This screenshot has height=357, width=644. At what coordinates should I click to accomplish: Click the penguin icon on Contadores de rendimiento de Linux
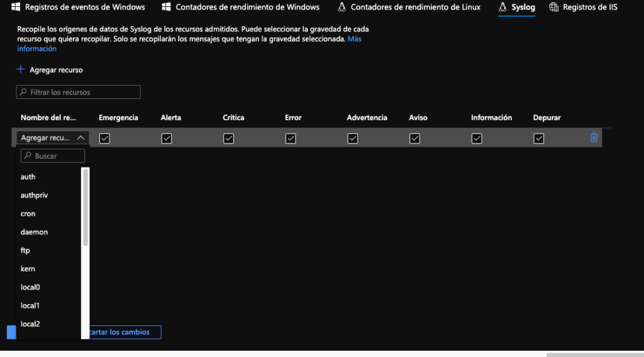tap(341, 7)
